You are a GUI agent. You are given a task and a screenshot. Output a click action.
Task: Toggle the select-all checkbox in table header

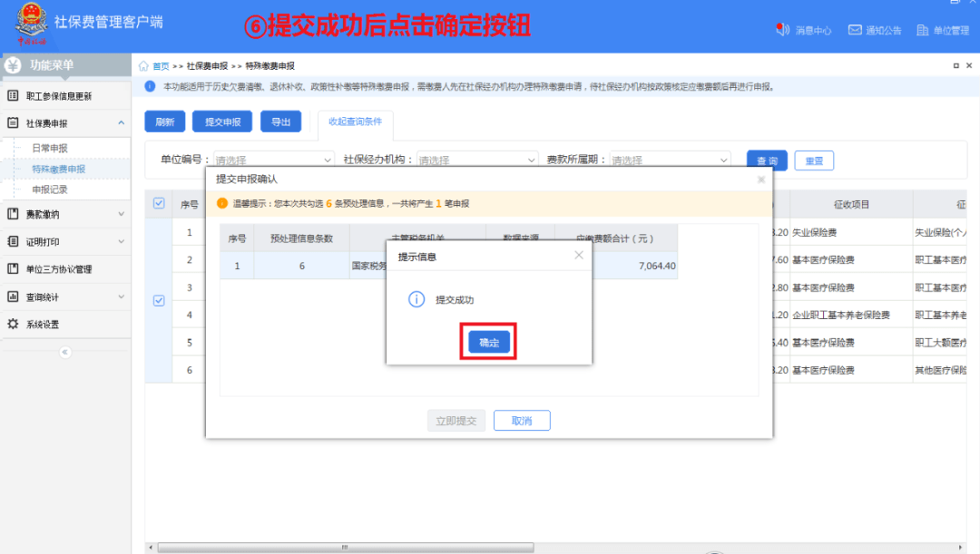tap(159, 203)
